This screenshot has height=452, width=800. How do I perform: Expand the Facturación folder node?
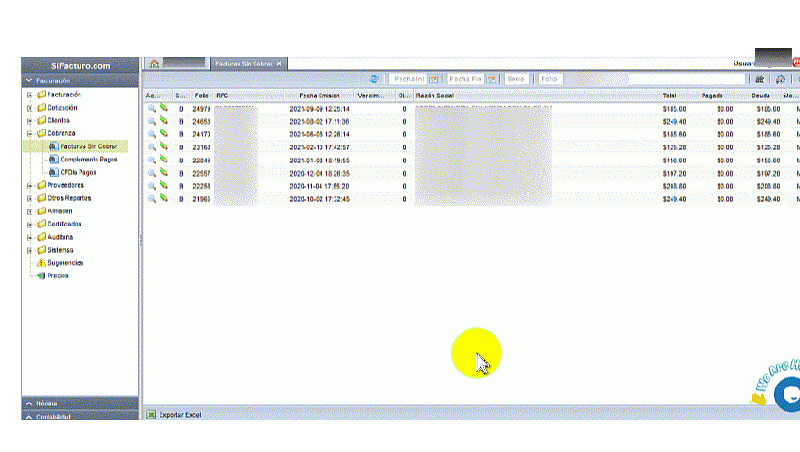point(30,94)
